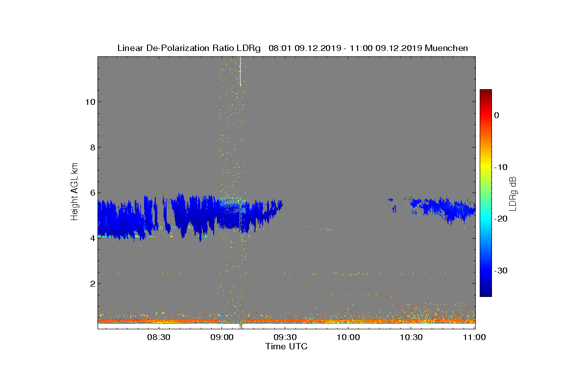588x392 pixels.
Task: Select the y-axis label 'Height AGL km'
Action: (x=74, y=193)
